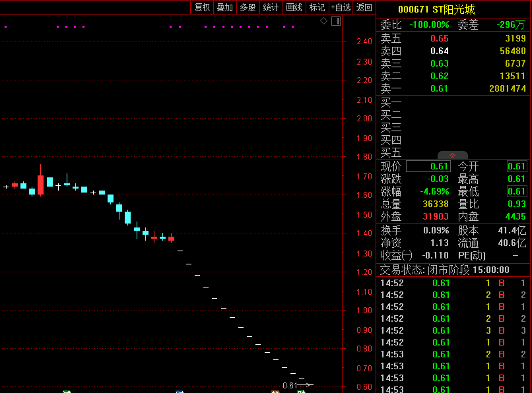Add stock with +自选 button

(x=341, y=7)
